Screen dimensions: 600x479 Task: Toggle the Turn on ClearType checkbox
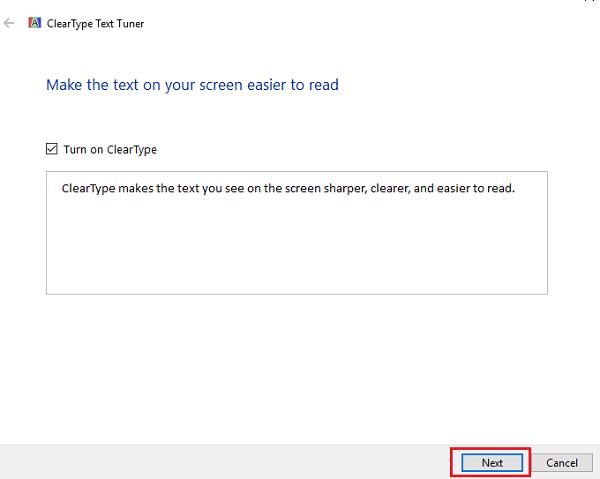click(x=52, y=149)
